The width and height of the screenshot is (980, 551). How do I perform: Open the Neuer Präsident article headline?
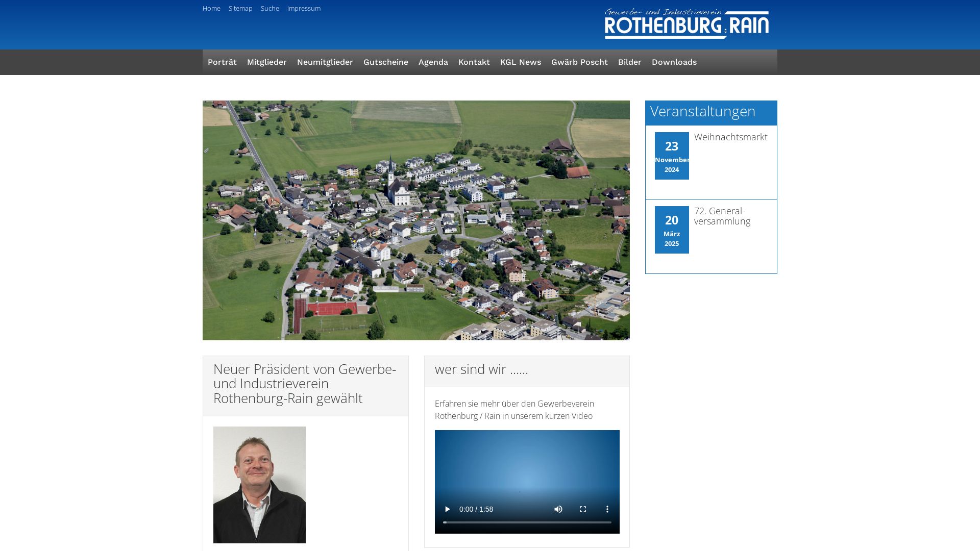[x=305, y=384]
